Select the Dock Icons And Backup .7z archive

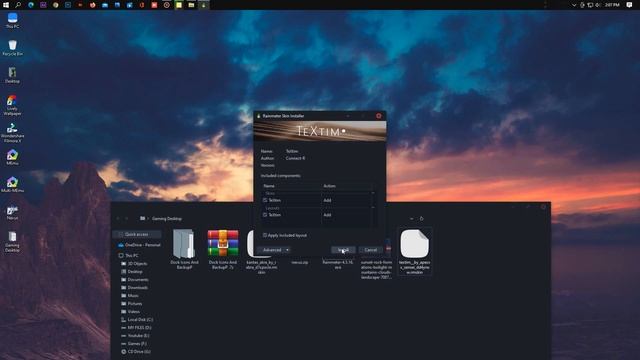[x=223, y=249]
